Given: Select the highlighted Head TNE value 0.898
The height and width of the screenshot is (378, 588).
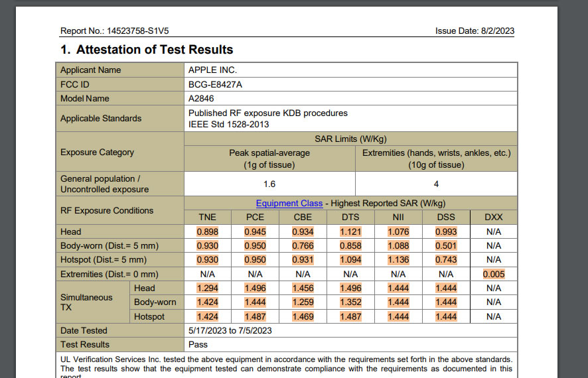Looking at the screenshot, I should (x=207, y=232).
